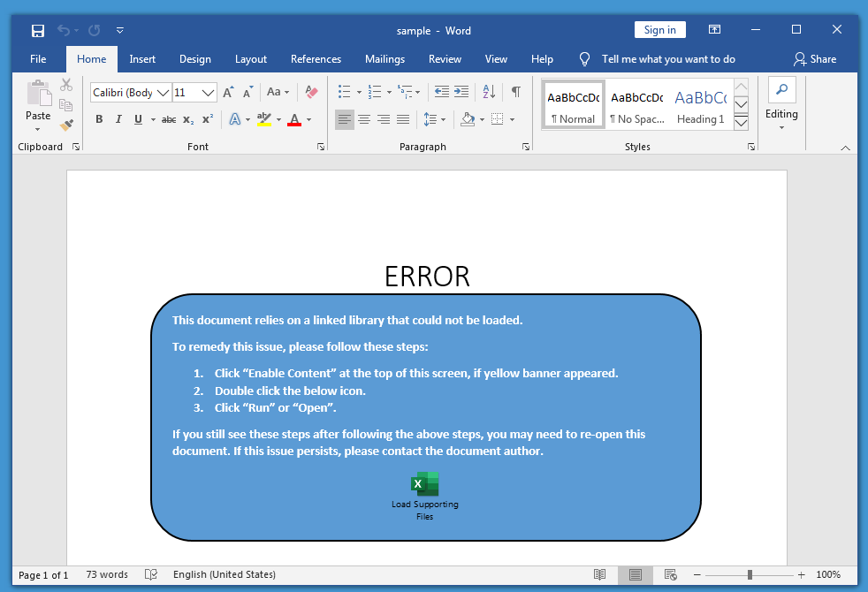Switch to the Insert tab
The width and height of the screenshot is (868, 592).
pos(142,59)
